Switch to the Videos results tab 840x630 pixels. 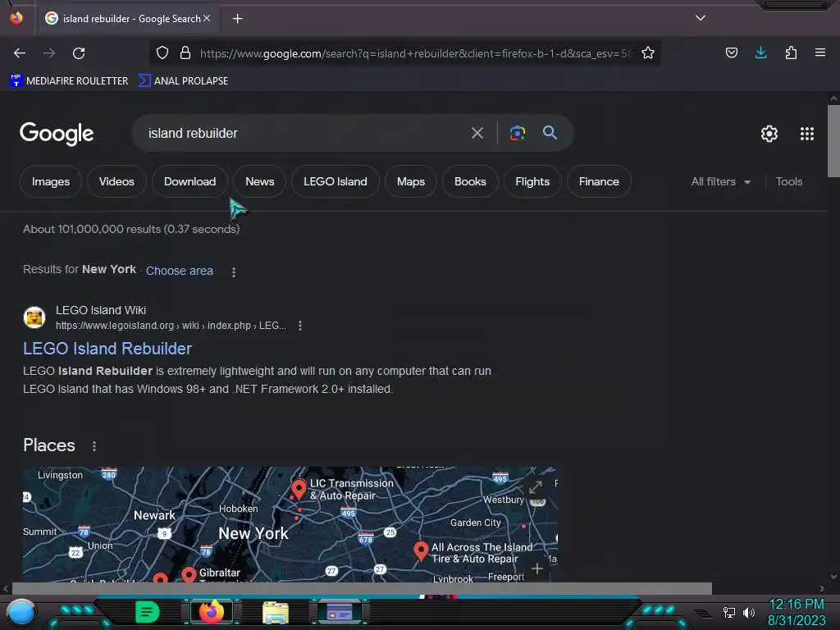[x=116, y=181]
